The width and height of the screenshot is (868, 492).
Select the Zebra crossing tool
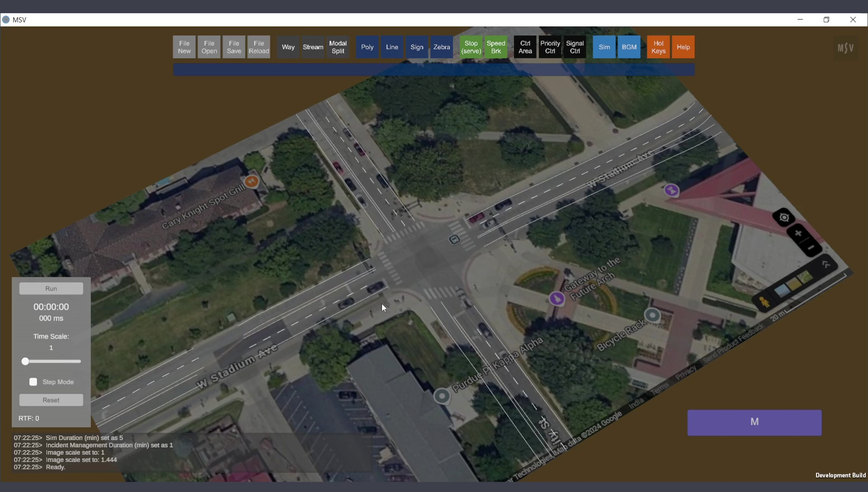click(441, 47)
